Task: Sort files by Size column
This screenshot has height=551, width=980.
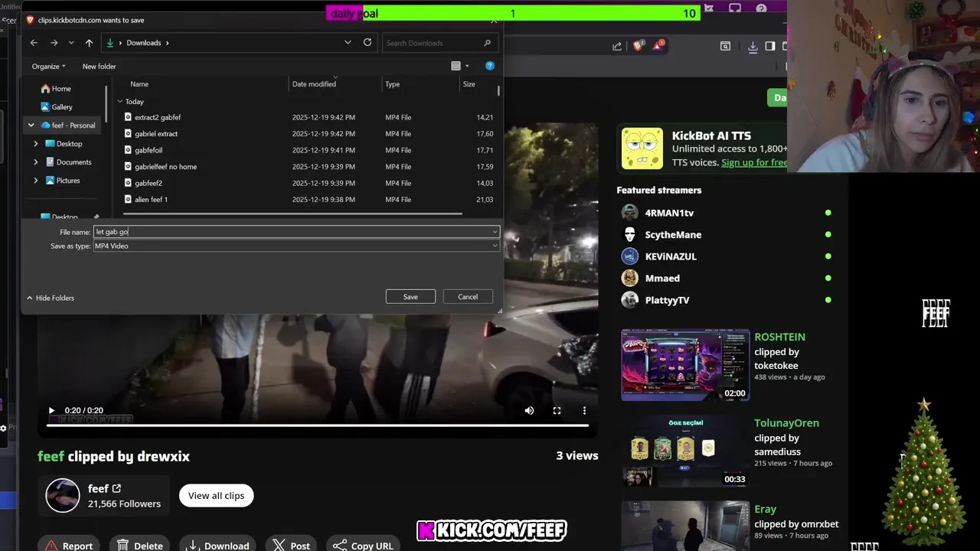Action: point(469,84)
